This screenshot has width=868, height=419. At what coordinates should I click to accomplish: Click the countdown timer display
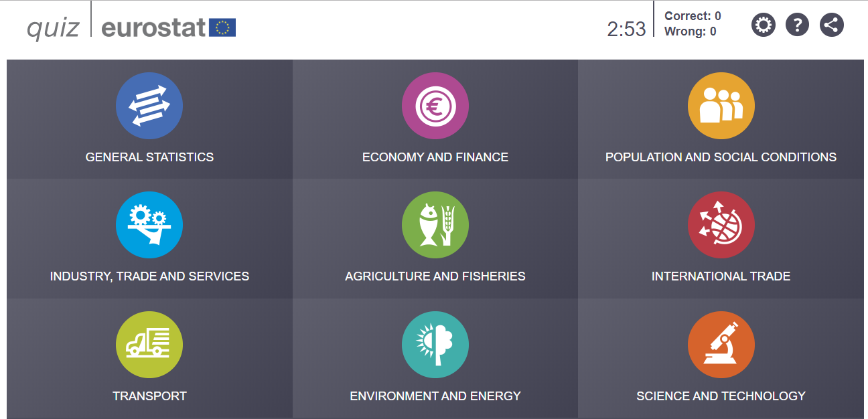pos(626,29)
